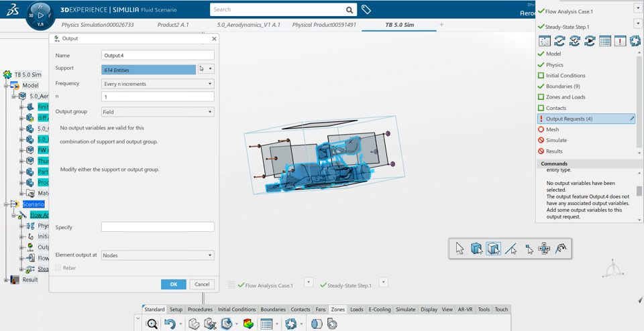This screenshot has width=644, height=331.
Task: Click in the n increments field
Action: pyautogui.click(x=158, y=96)
